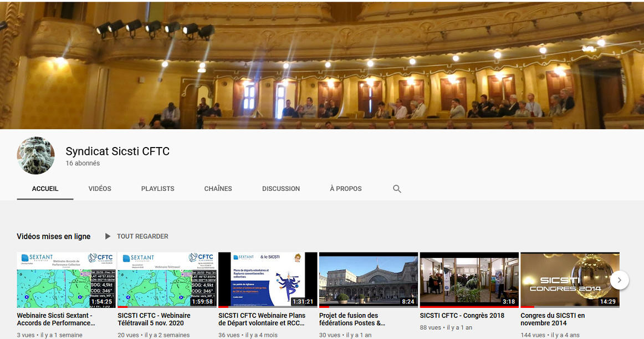This screenshot has height=339, width=644.
Task: Click '144 vues • il y a 4 ans' text
Action: coord(550,335)
